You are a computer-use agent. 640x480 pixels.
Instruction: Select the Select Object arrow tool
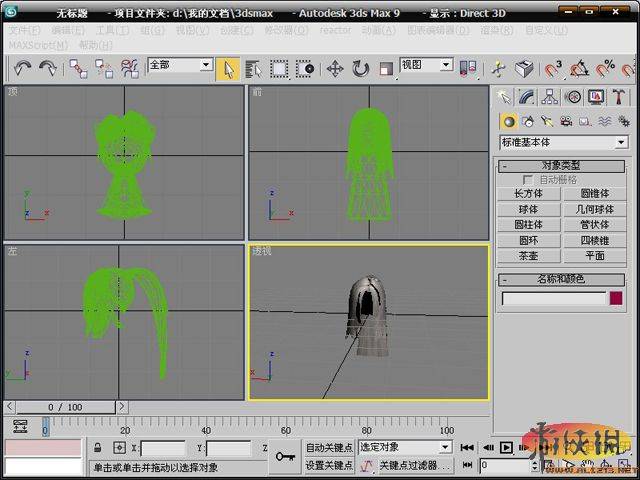(228, 69)
